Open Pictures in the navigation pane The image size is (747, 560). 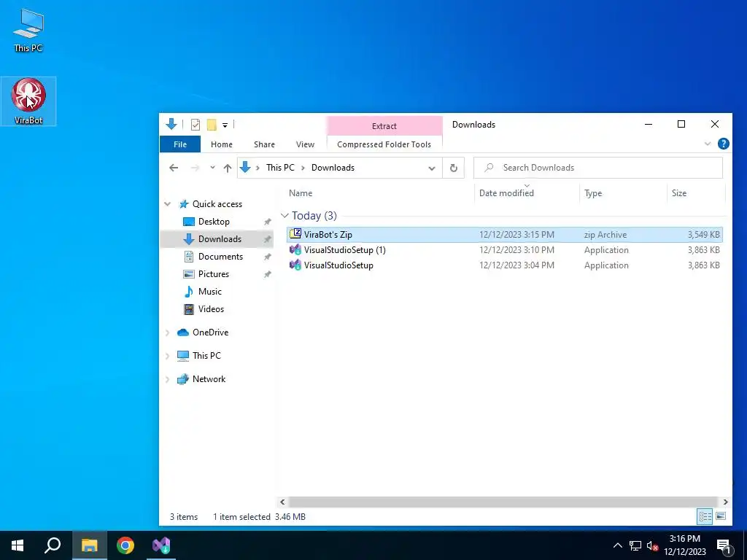pos(214,274)
